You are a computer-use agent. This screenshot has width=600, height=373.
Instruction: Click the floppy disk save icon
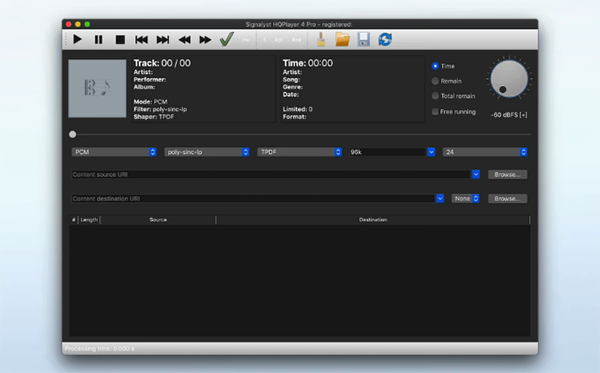point(364,39)
